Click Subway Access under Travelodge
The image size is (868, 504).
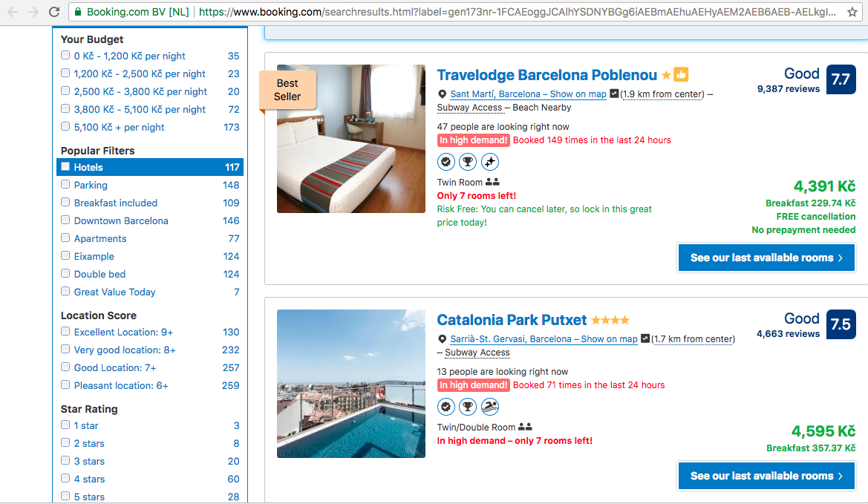[469, 108]
